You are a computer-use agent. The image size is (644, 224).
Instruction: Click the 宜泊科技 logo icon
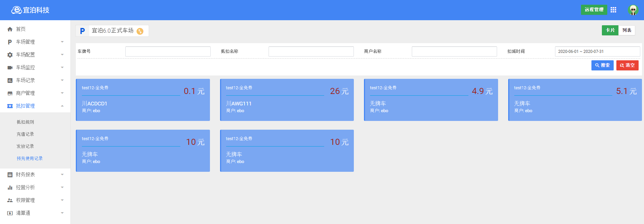click(16, 10)
